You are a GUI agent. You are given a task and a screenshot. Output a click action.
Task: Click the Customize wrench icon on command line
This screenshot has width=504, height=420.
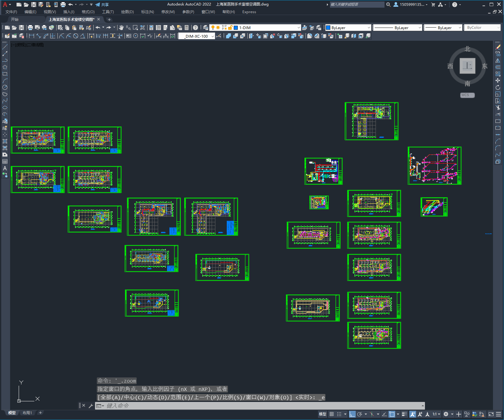click(x=91, y=406)
